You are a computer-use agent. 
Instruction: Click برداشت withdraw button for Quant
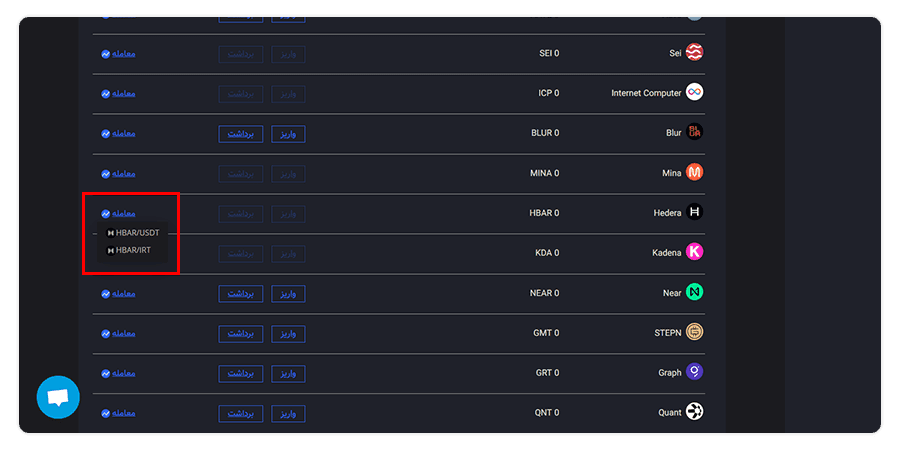241,413
